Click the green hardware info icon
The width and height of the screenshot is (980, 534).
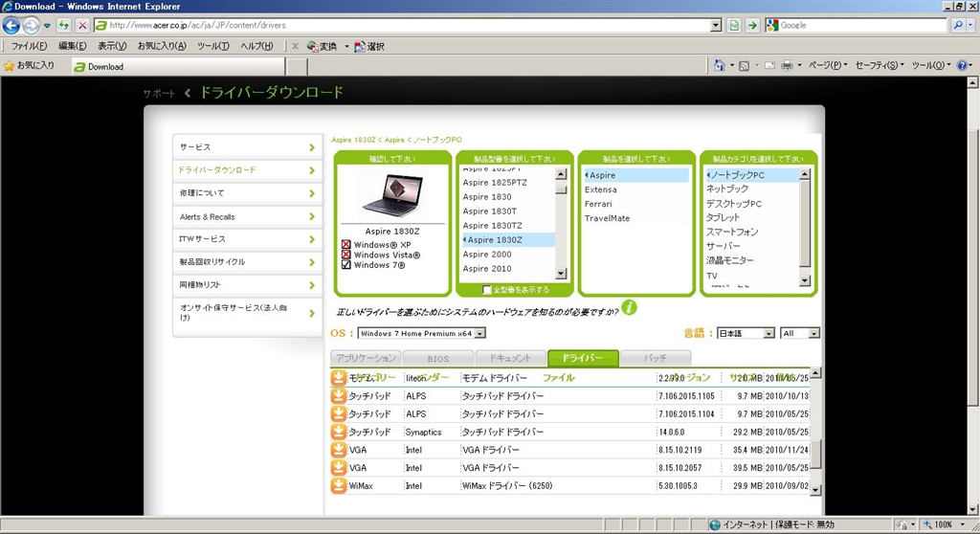(629, 307)
